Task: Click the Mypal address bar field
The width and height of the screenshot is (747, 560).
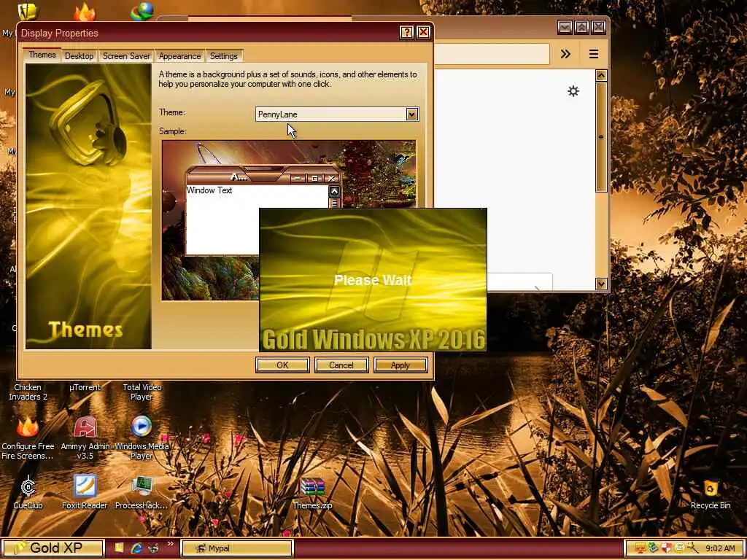Action: point(491,54)
